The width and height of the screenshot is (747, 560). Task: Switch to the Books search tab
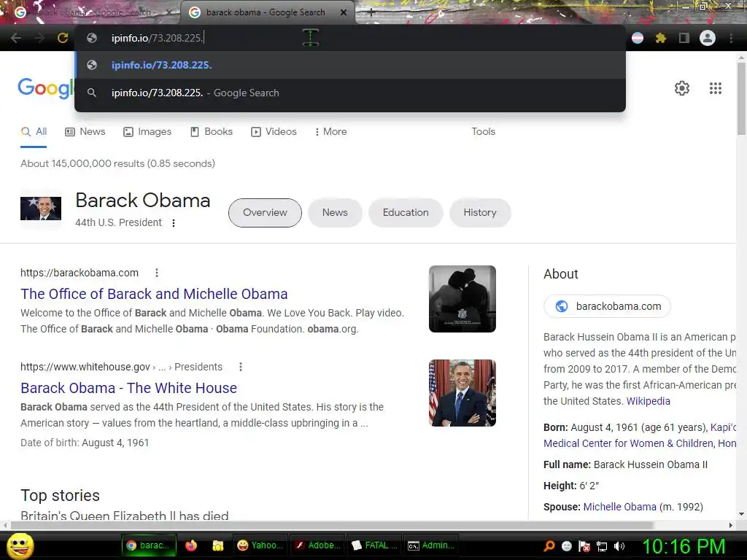[x=212, y=132]
